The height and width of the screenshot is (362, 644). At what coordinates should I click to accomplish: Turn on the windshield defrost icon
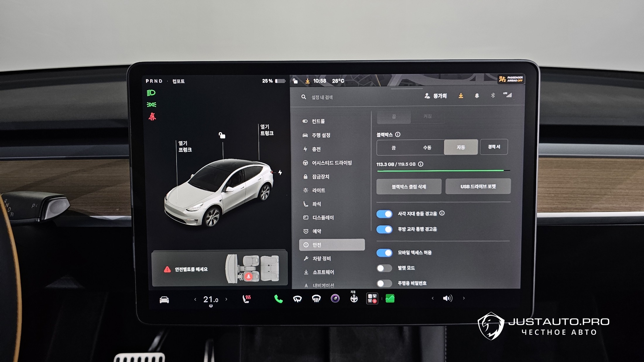coord(316,299)
